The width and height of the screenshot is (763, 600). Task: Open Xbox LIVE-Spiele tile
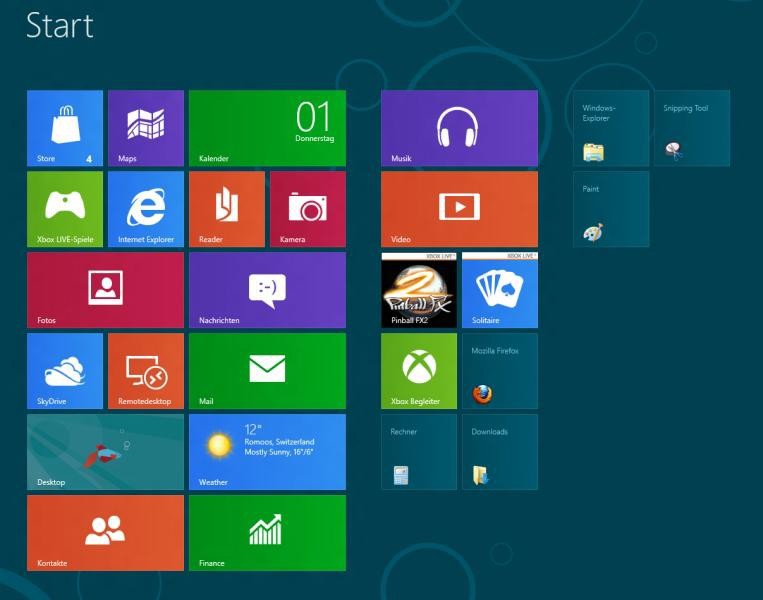coord(65,209)
